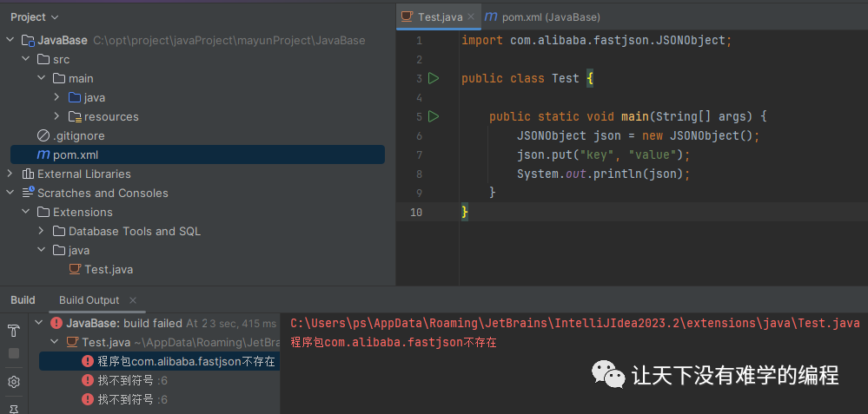Viewport: 868px width, 414px height.
Task: Click the Test.java path in build output
Action: click(574, 323)
